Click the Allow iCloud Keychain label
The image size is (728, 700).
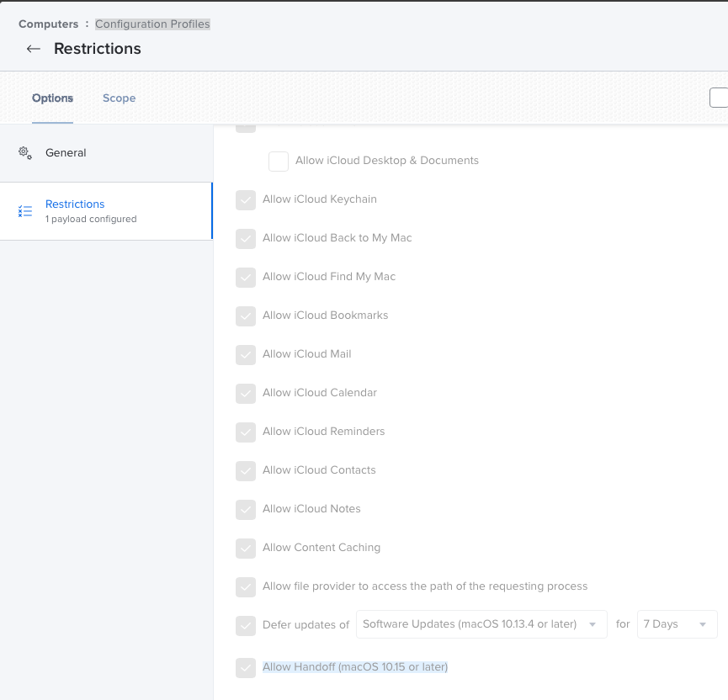click(320, 199)
